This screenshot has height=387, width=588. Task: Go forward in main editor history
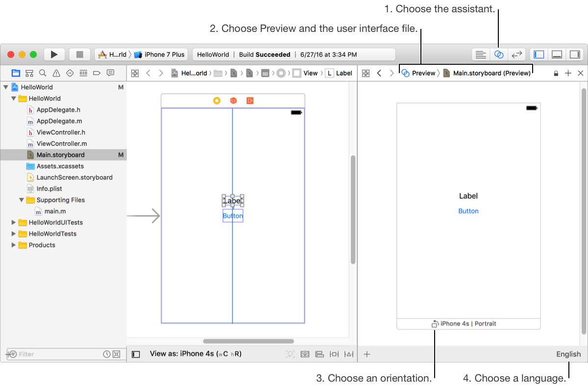[161, 73]
